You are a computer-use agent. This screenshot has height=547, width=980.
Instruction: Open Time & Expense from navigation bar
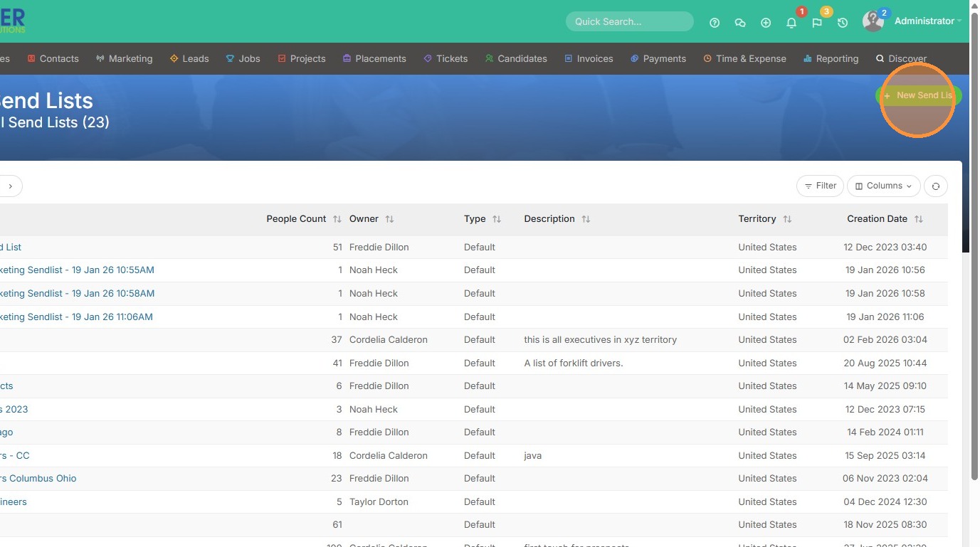pyautogui.click(x=745, y=59)
